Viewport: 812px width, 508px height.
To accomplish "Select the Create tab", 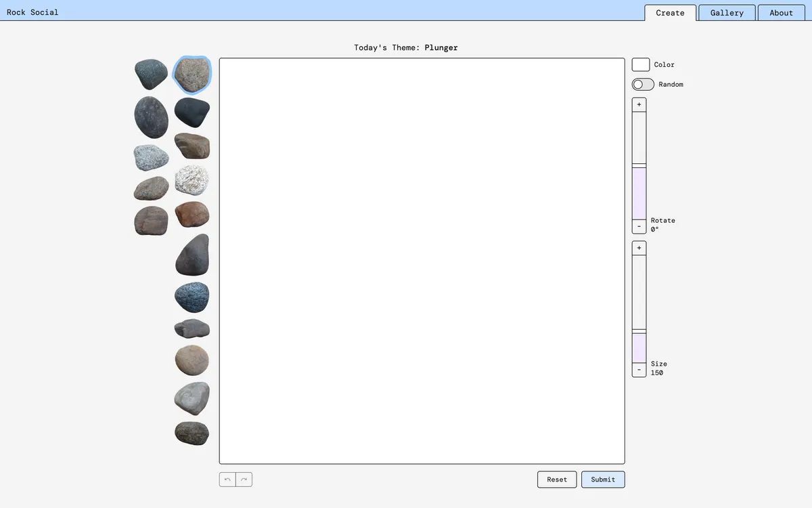I will 670,13.
